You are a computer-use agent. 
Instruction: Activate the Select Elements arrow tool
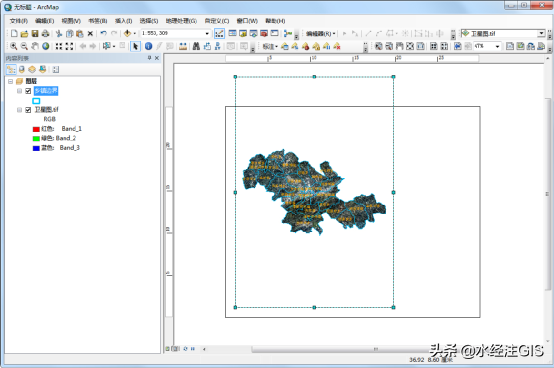[x=135, y=46]
